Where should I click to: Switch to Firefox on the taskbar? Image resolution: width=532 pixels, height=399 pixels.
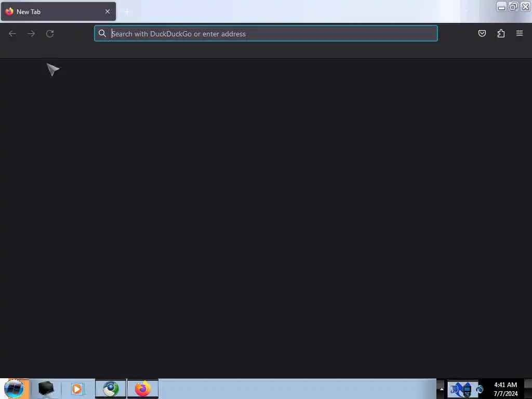143,389
